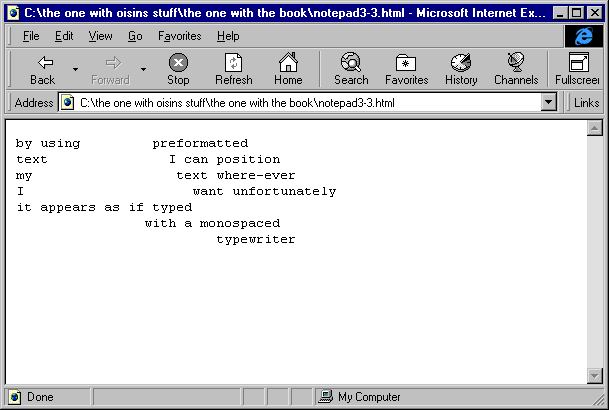The height and width of the screenshot is (410, 609).
Task: Close the Internet Explorer window
Action: pos(595,13)
